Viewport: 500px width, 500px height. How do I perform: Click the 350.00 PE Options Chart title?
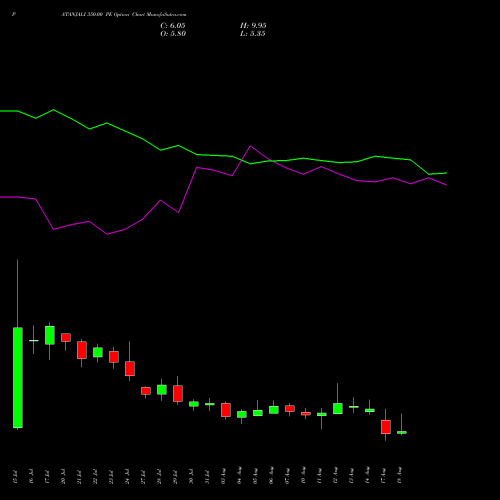tap(124, 15)
